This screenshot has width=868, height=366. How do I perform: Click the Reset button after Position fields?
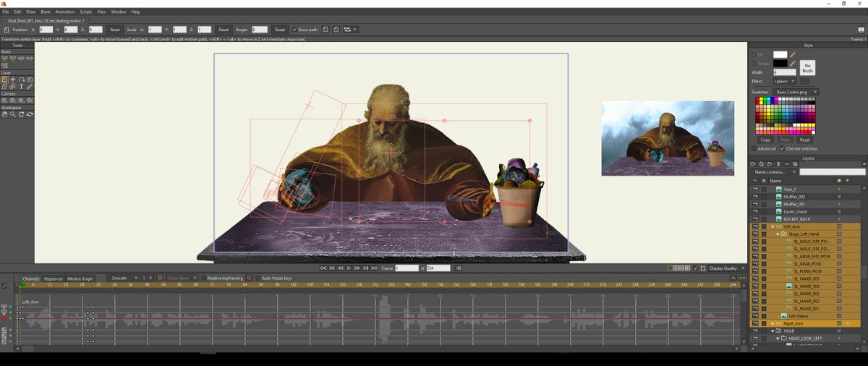(115, 30)
